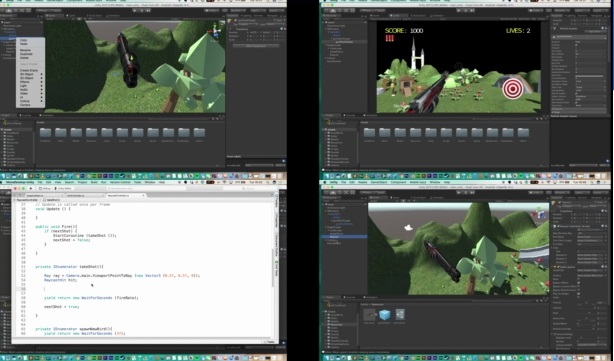Open the Build menu in MonoDevelop

coord(94,182)
